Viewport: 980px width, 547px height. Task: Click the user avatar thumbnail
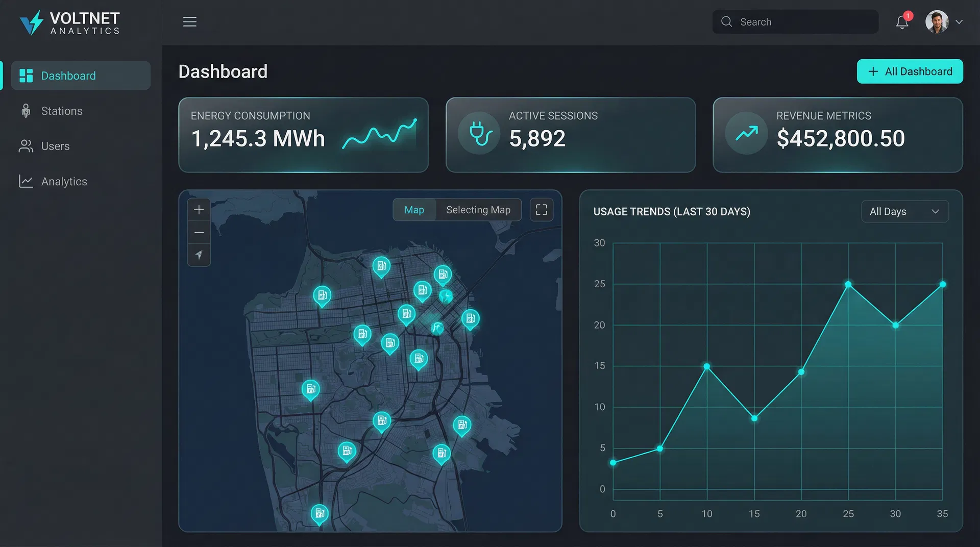click(936, 21)
